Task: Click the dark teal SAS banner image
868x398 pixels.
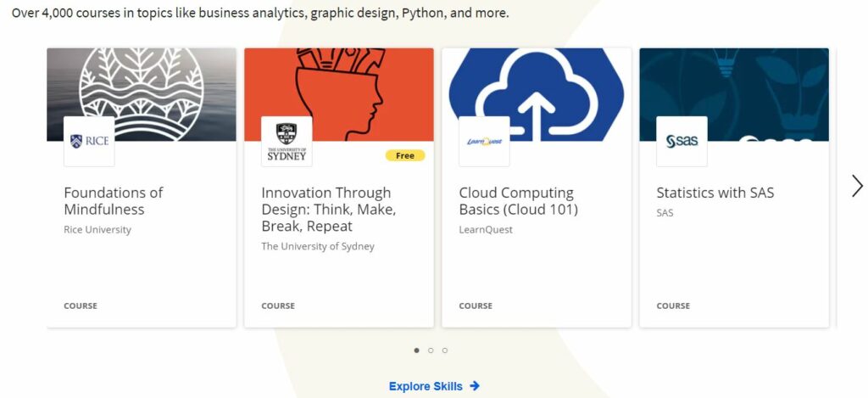Action: click(734, 94)
